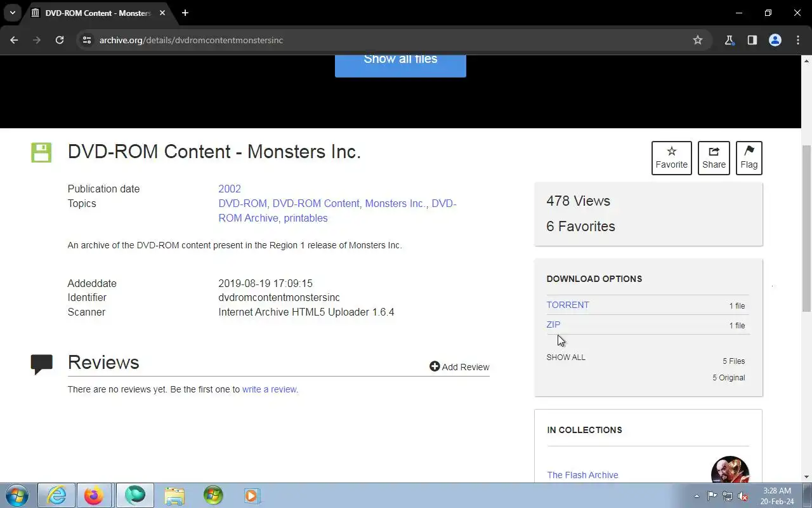Viewport: 812px width, 508px height.
Task: Click the Addeddate value 2019-08-19 17:09:15
Action: point(265,283)
